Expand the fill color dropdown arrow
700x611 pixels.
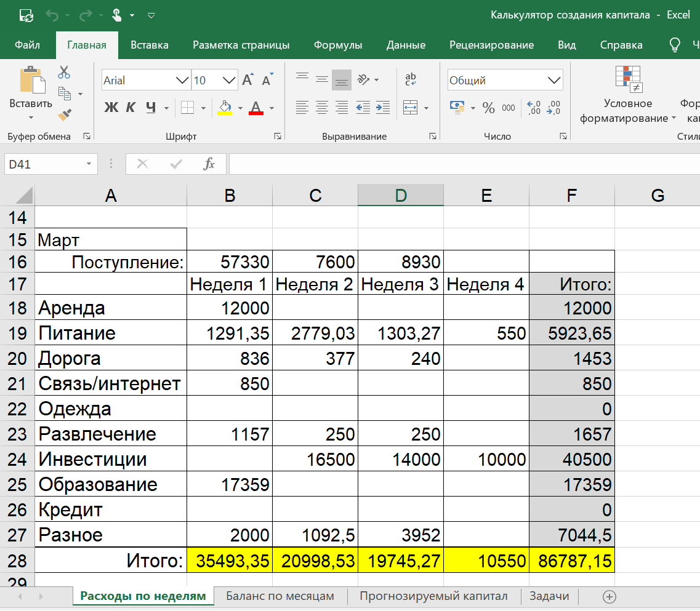[240, 108]
